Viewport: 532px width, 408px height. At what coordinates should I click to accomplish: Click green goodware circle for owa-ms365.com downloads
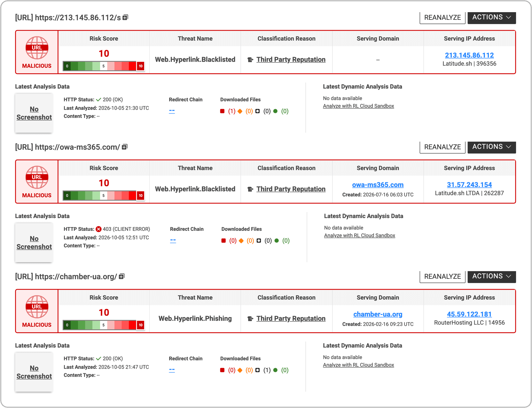point(277,241)
